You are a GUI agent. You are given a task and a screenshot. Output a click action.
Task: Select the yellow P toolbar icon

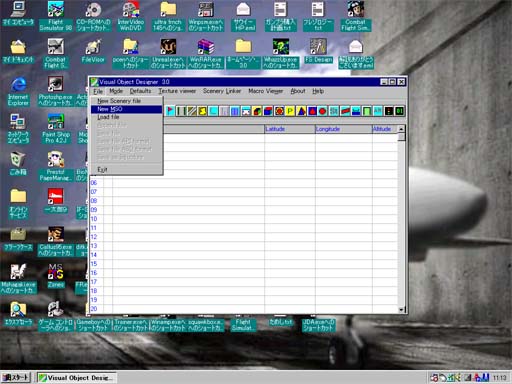pos(290,111)
